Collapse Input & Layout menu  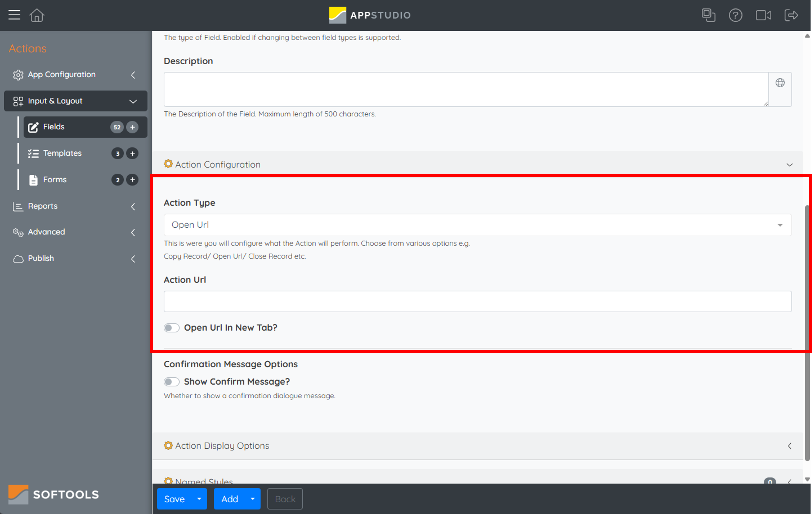133,101
